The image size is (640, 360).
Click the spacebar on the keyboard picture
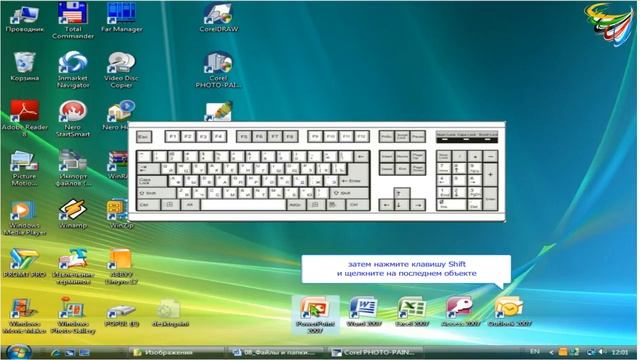[x=243, y=205]
